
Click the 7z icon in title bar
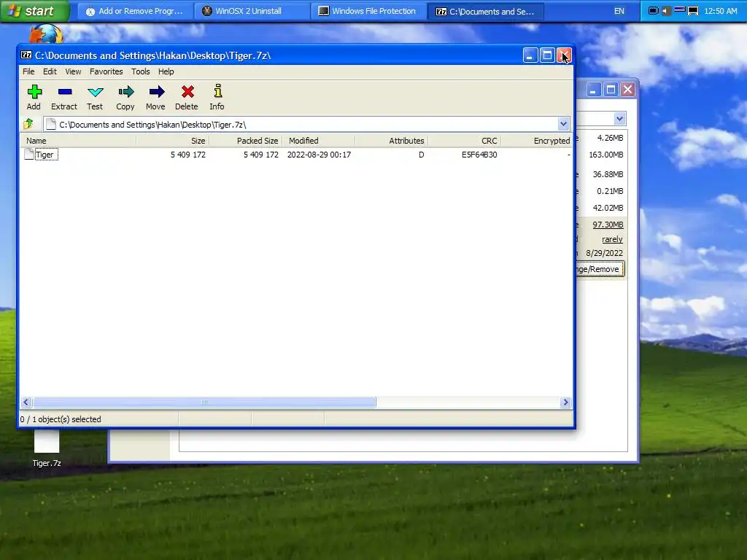[26, 55]
